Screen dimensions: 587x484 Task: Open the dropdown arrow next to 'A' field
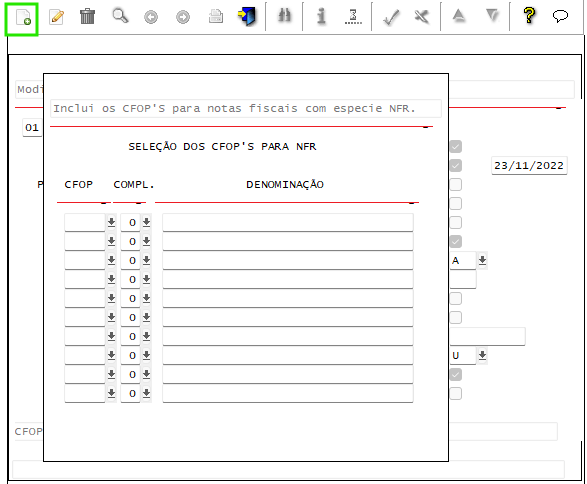[482, 260]
